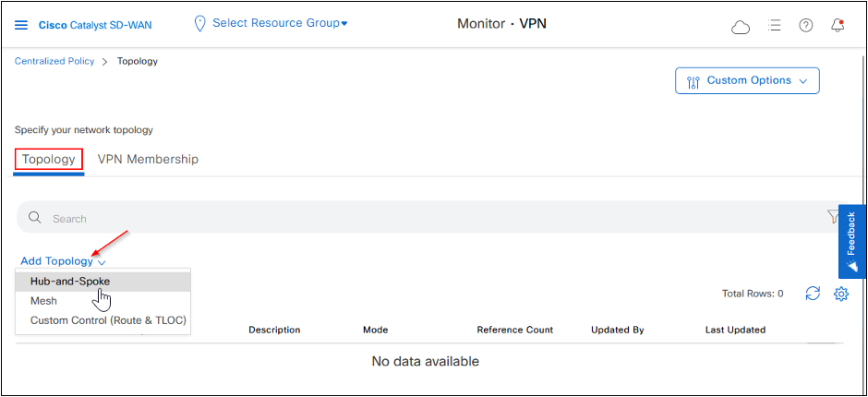Sort by Last Updated column

pos(735,330)
